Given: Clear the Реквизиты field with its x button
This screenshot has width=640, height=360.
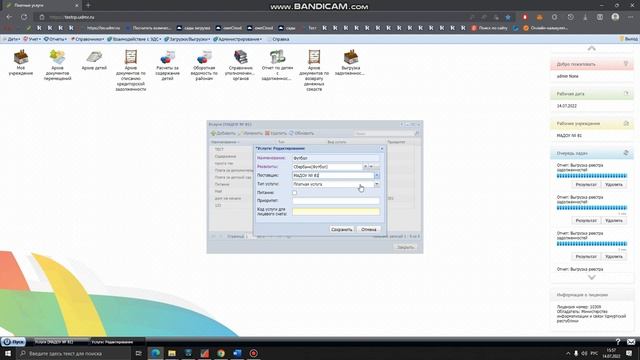Looking at the screenshot, I should click(x=365, y=167).
